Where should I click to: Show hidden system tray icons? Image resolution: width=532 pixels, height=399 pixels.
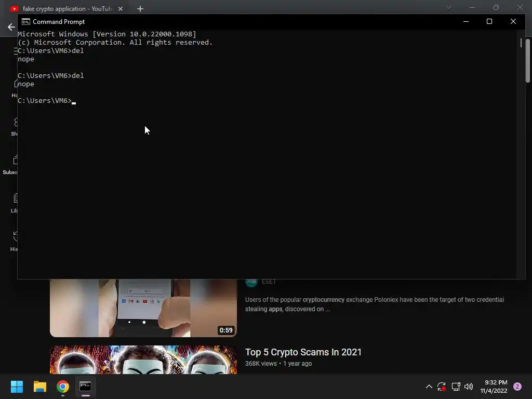tap(429, 387)
